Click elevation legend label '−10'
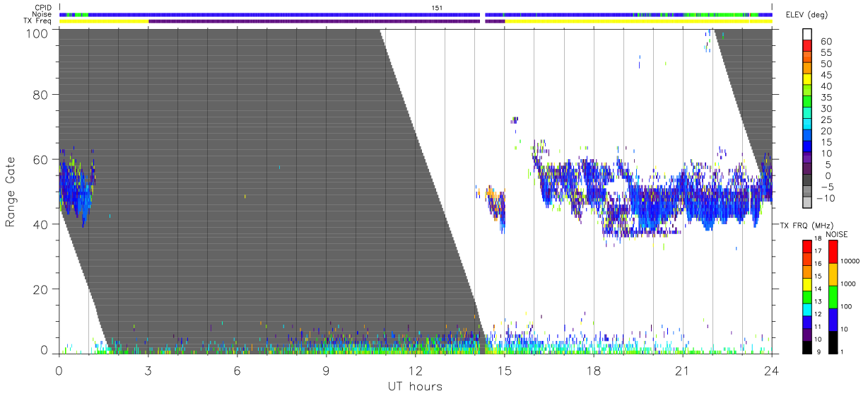 coord(826,198)
